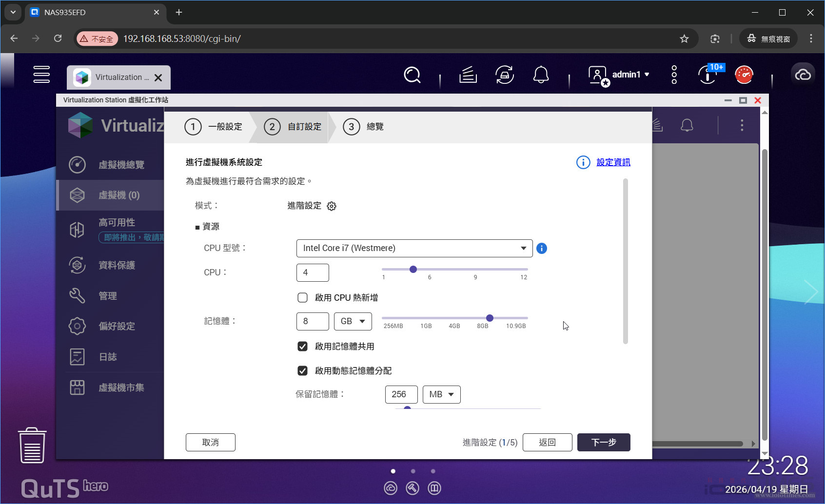Open the notification bell in the NAS toolbar

(541, 75)
